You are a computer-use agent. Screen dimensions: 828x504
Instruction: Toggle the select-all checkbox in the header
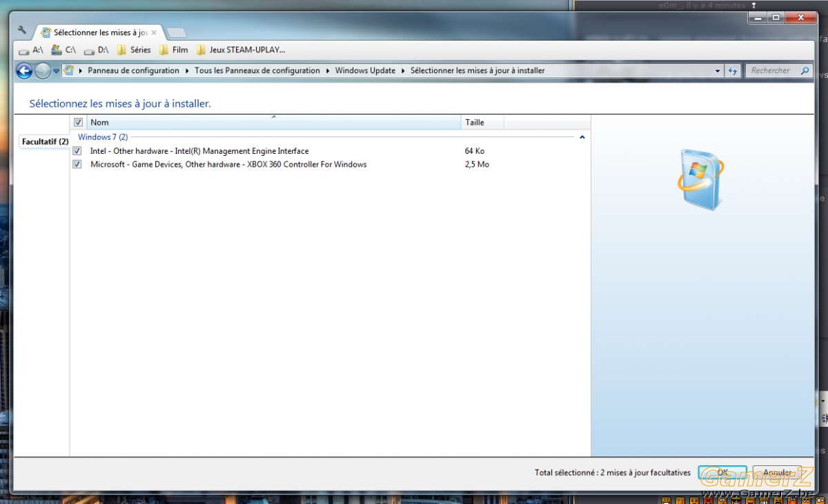click(x=78, y=122)
